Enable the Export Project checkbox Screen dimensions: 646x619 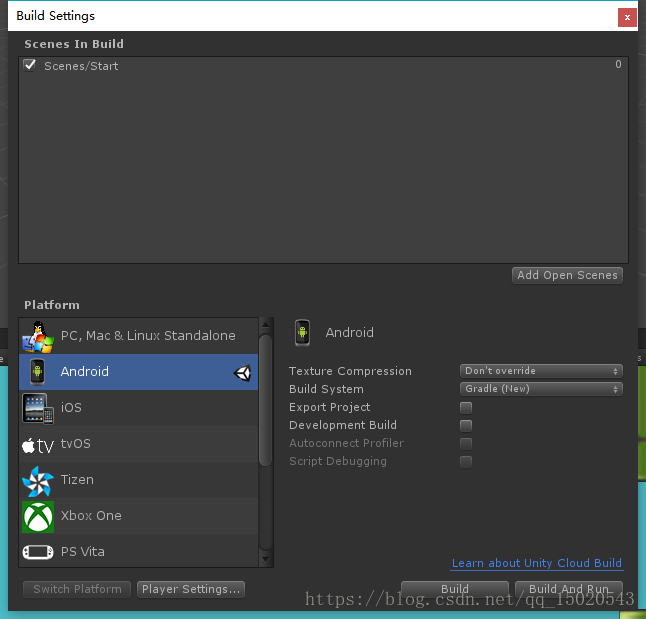click(466, 408)
